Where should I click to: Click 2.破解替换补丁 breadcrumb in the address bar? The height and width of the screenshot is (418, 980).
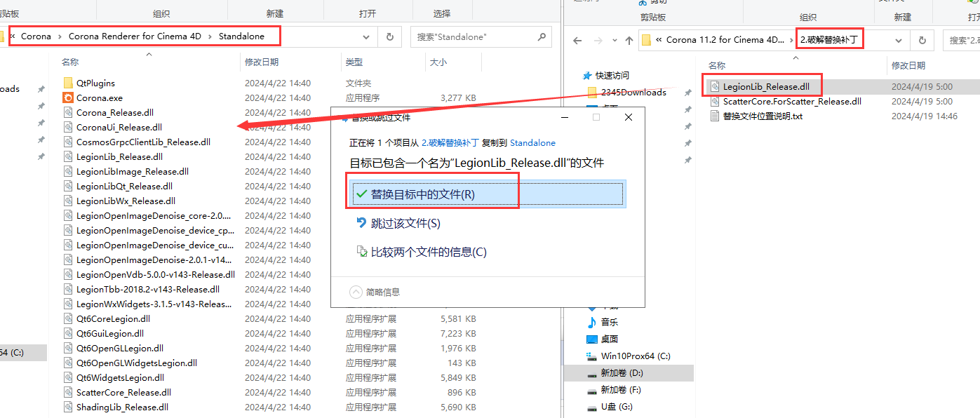[829, 40]
